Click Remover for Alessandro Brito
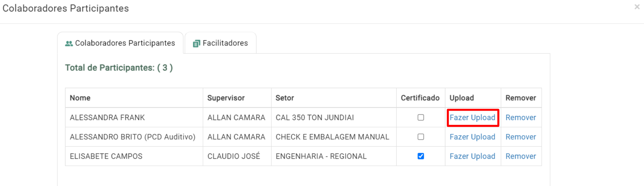 (521, 137)
